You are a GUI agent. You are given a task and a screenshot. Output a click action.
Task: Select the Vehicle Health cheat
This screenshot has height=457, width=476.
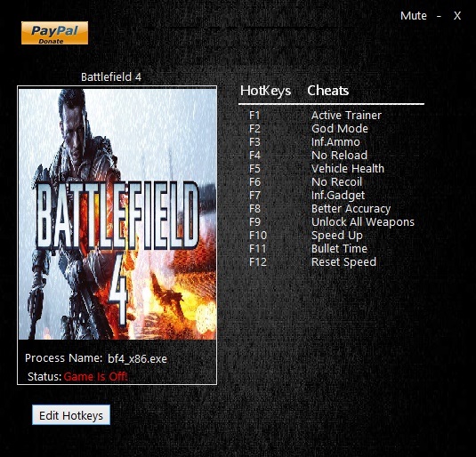[x=348, y=169]
